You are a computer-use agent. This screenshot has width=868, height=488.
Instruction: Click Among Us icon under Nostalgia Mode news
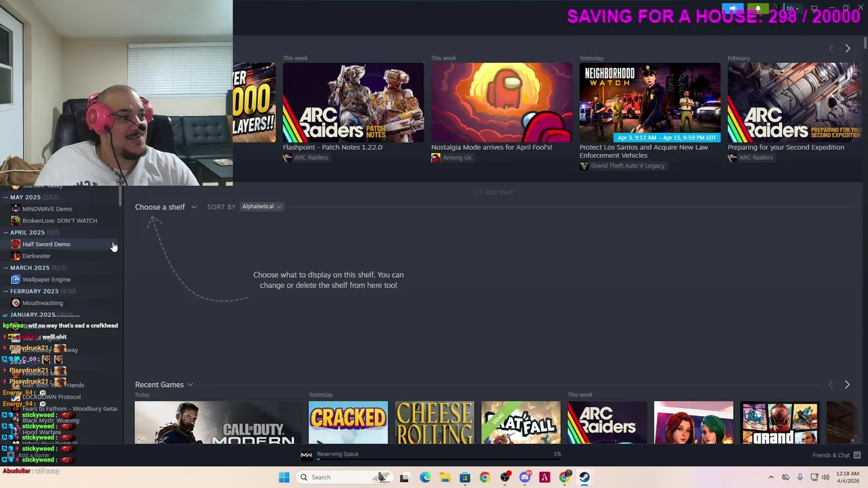pyautogui.click(x=435, y=157)
